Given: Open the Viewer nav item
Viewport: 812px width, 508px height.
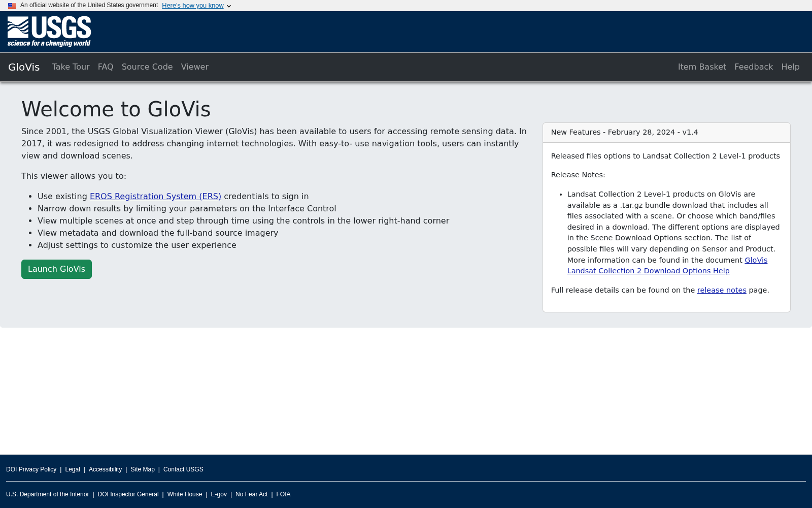Looking at the screenshot, I should (195, 67).
